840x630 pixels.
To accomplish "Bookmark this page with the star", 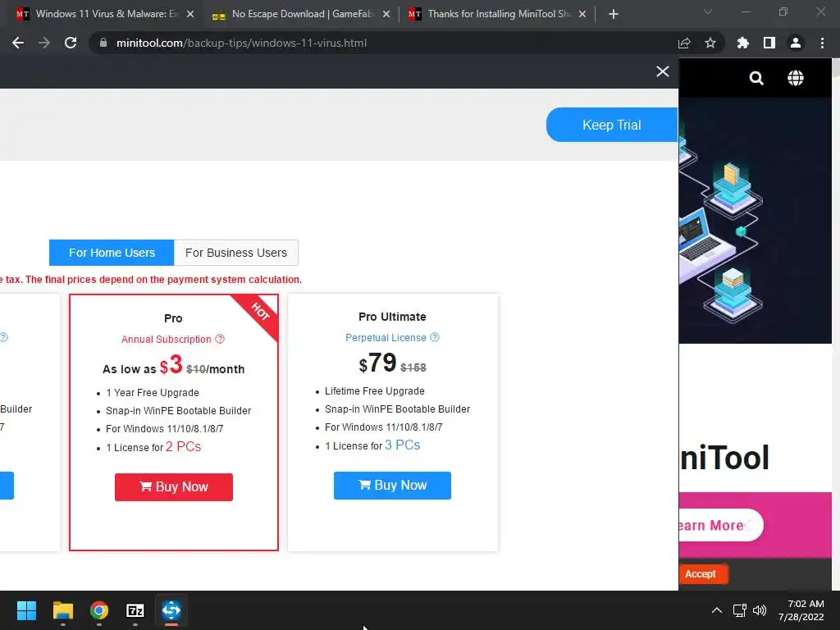I will [710, 43].
